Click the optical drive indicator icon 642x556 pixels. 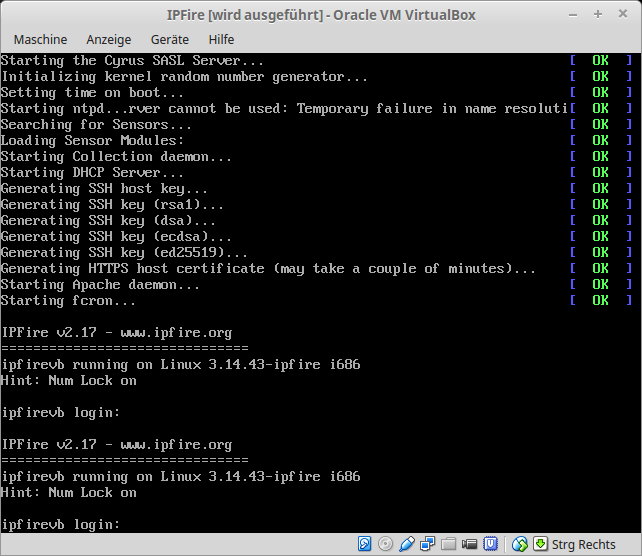click(x=385, y=544)
